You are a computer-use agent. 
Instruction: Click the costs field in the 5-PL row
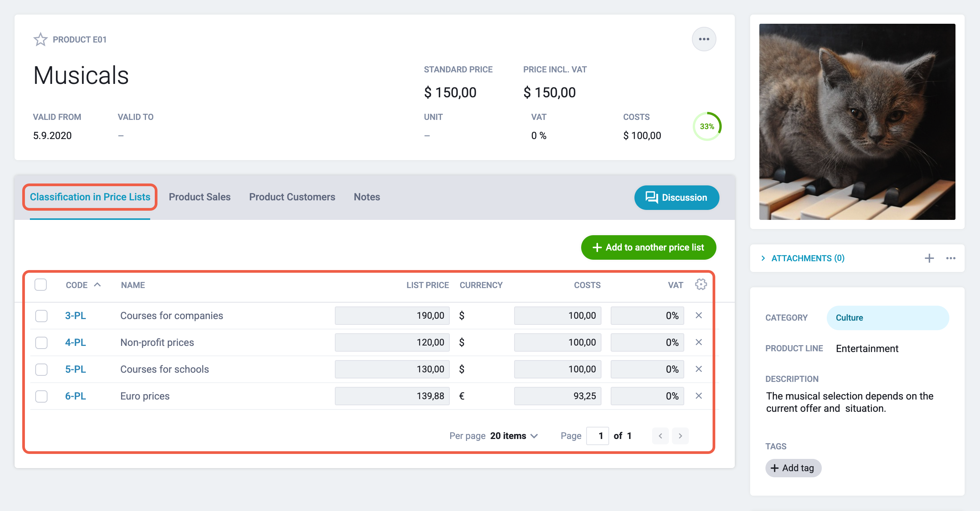click(557, 369)
